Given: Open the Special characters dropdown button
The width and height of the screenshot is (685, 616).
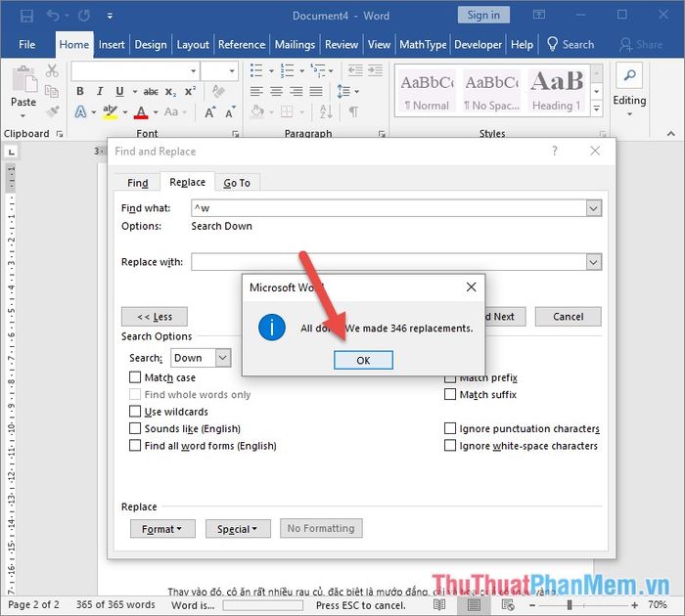Looking at the screenshot, I should (x=238, y=529).
